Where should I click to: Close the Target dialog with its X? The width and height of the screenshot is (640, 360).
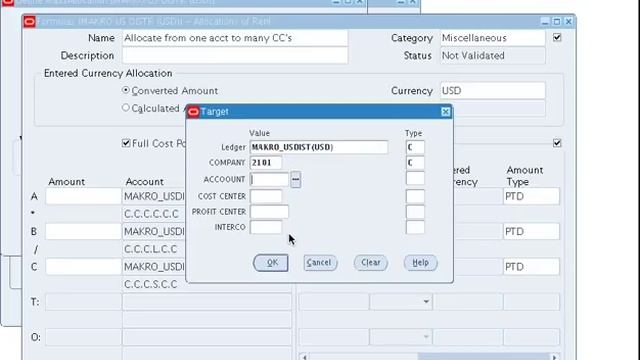[446, 112]
